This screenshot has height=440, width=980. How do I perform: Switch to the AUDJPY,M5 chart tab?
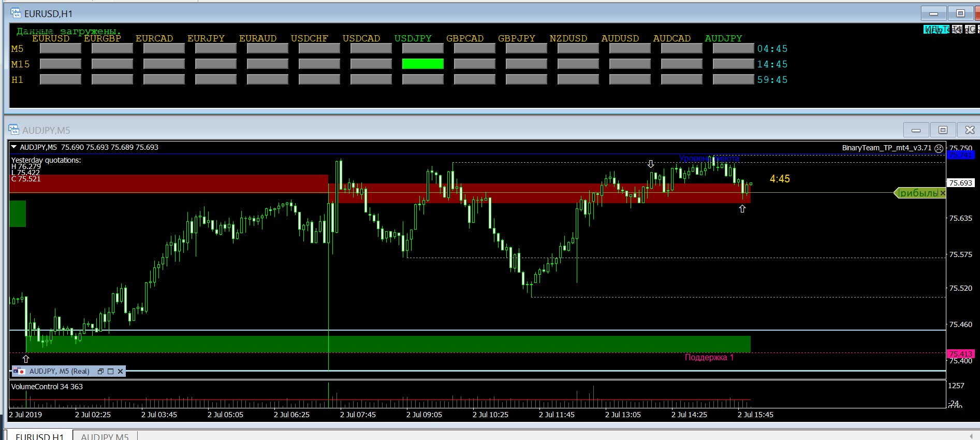pyautogui.click(x=105, y=436)
